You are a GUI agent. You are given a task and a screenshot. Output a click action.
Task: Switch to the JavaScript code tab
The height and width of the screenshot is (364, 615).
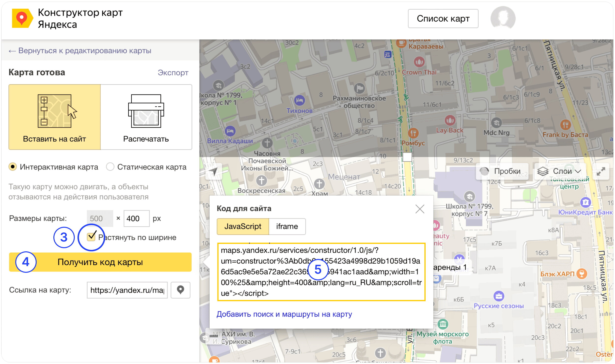[243, 226]
